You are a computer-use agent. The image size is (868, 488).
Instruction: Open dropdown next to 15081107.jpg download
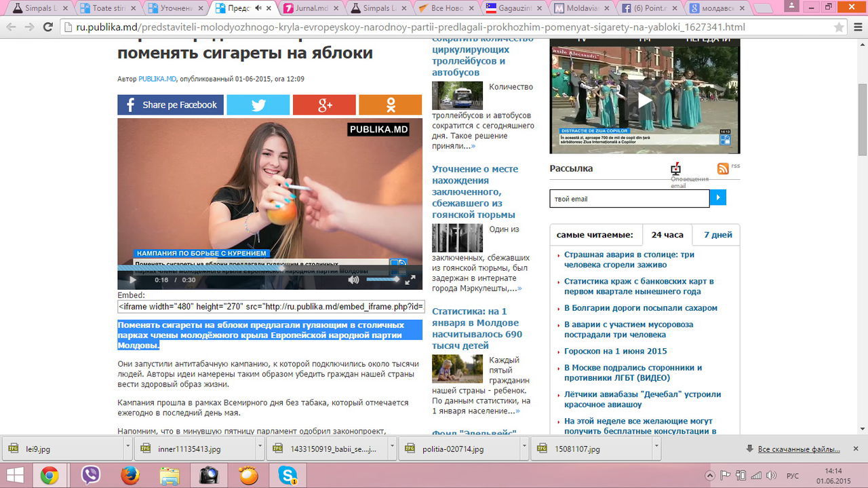[x=656, y=449]
